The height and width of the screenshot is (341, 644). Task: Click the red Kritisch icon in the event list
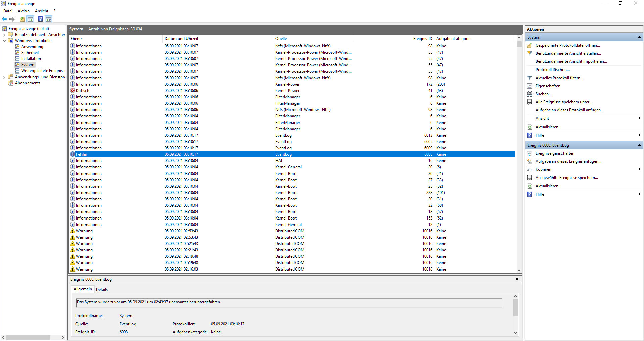73,91
